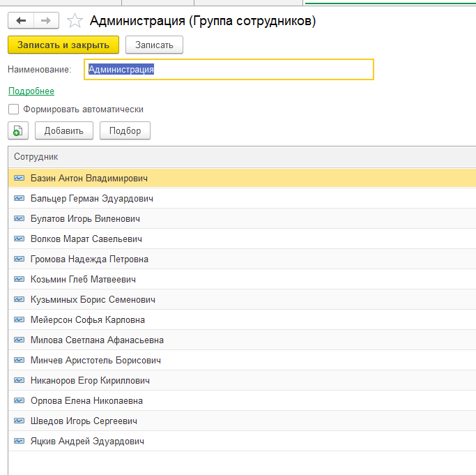476x475 pixels.
Task: Expand the Подробнее details link
Action: [x=31, y=91]
